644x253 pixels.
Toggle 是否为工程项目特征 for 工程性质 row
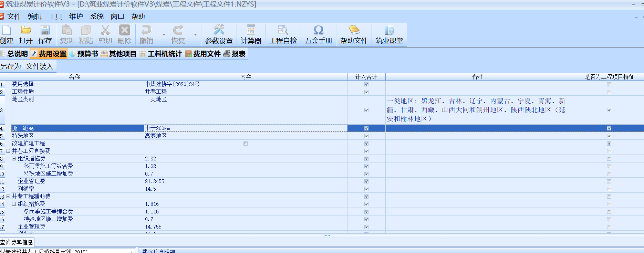(x=609, y=92)
